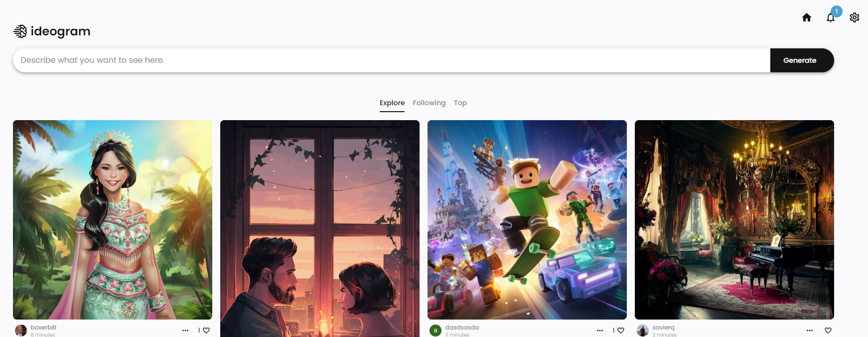Switch to the Following tab
868x337 pixels.
pyautogui.click(x=429, y=103)
